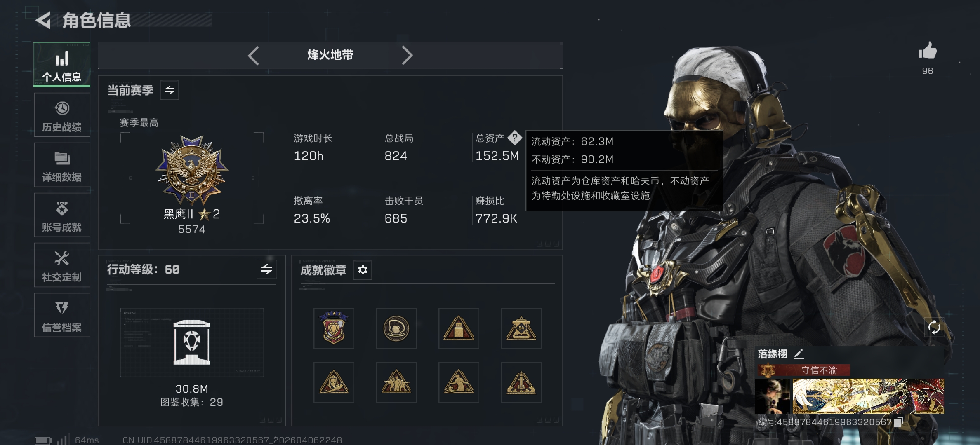Screen dimensions: 980x445
Task: Open the 成就徽章 gear settings
Action: click(363, 270)
